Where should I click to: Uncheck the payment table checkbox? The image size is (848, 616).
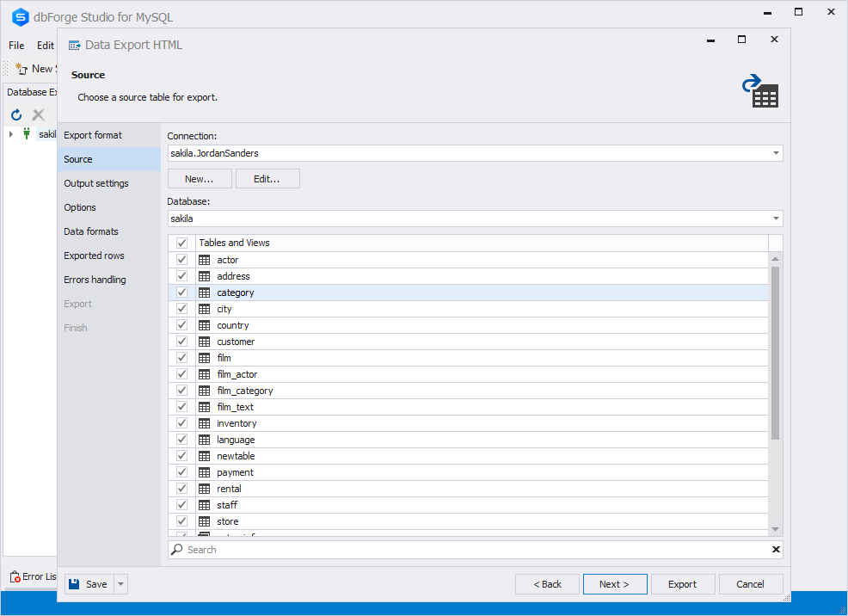[x=181, y=472]
